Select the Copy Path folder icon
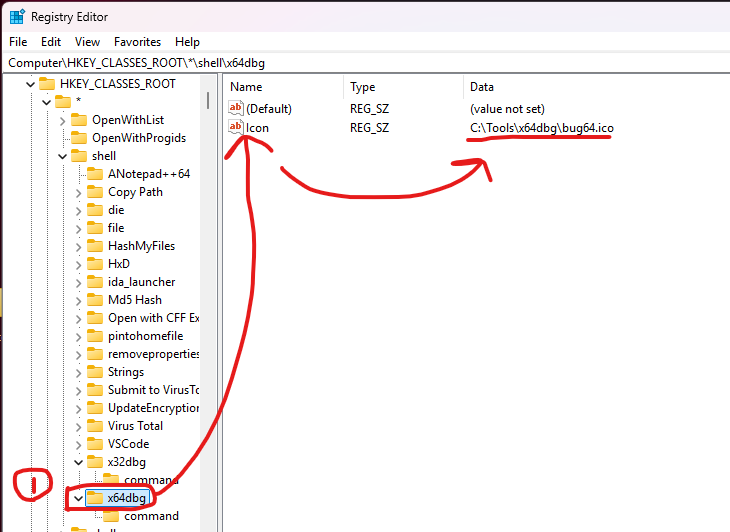Viewport: 730px width, 532px height. [95, 192]
